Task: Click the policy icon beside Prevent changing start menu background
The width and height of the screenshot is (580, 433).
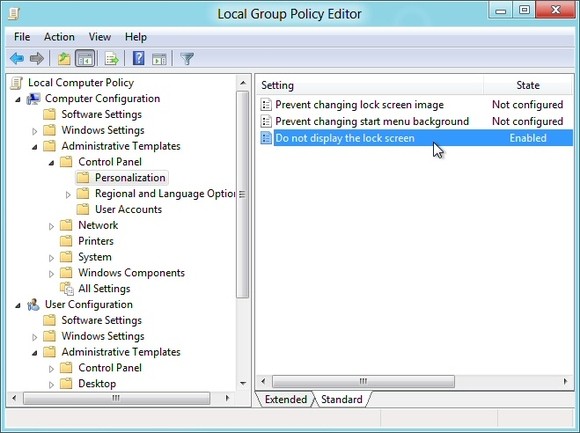Action: point(266,121)
